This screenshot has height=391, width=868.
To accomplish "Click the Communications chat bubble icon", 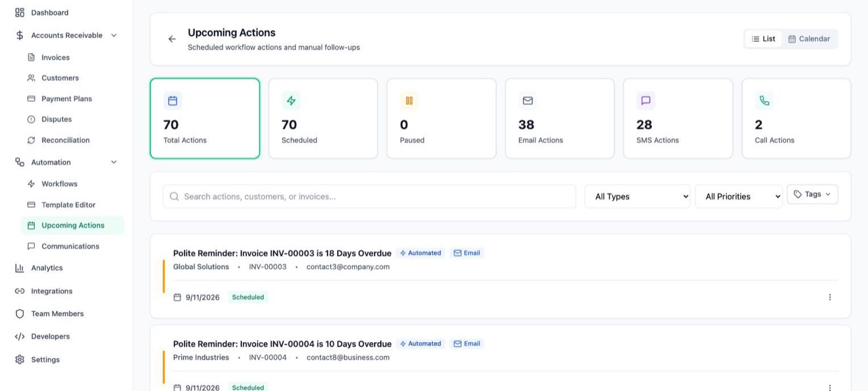I will point(31,246).
